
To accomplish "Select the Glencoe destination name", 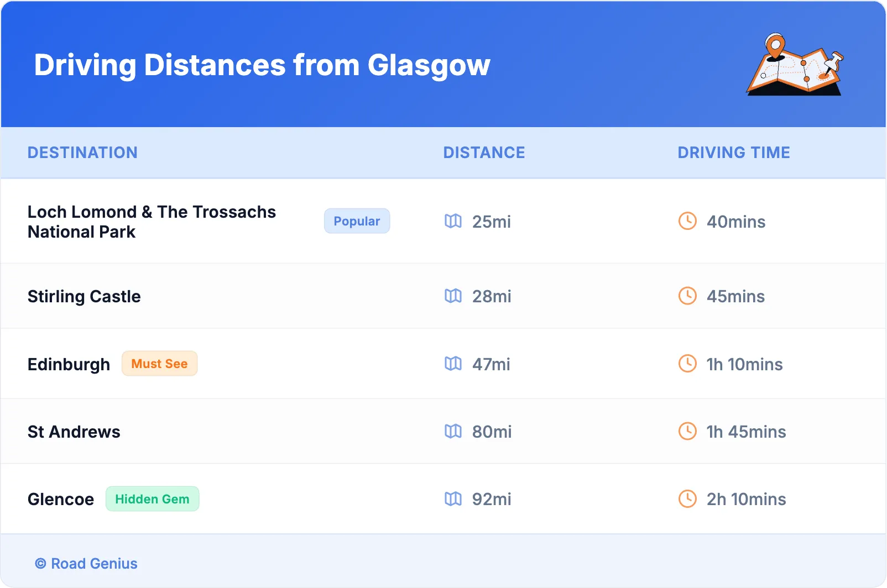I will pos(61,500).
